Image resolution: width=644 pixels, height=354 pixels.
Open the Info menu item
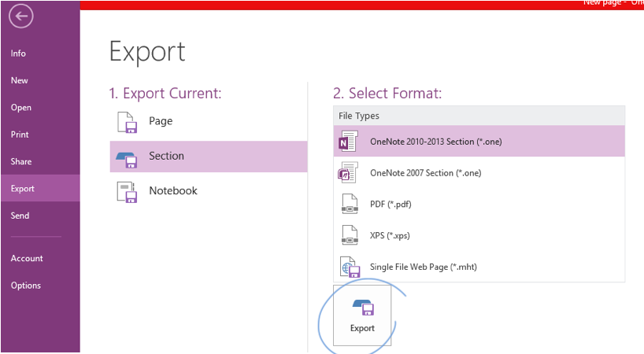tap(18, 53)
